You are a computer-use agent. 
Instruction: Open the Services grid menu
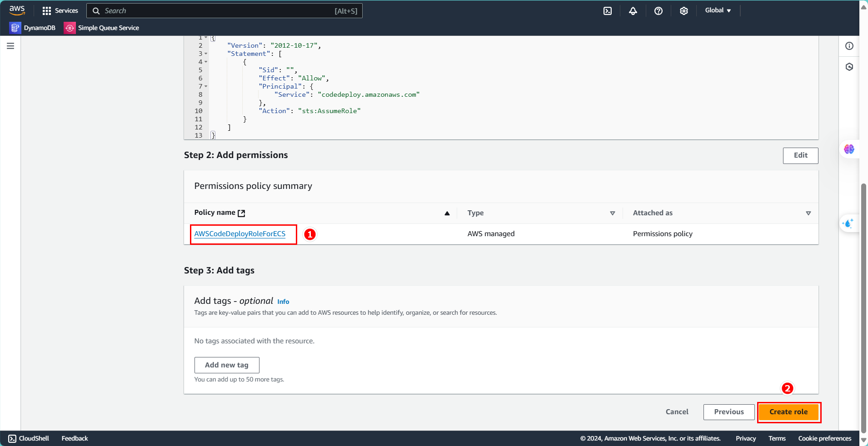click(60, 10)
